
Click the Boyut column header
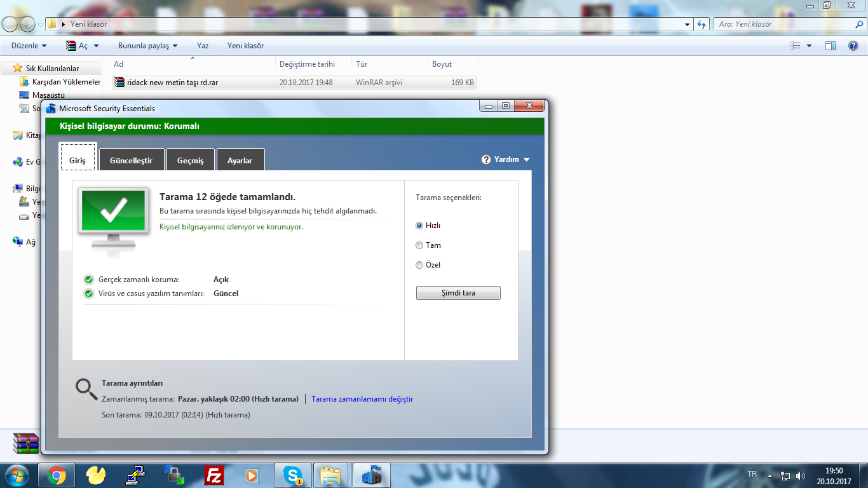click(453, 64)
